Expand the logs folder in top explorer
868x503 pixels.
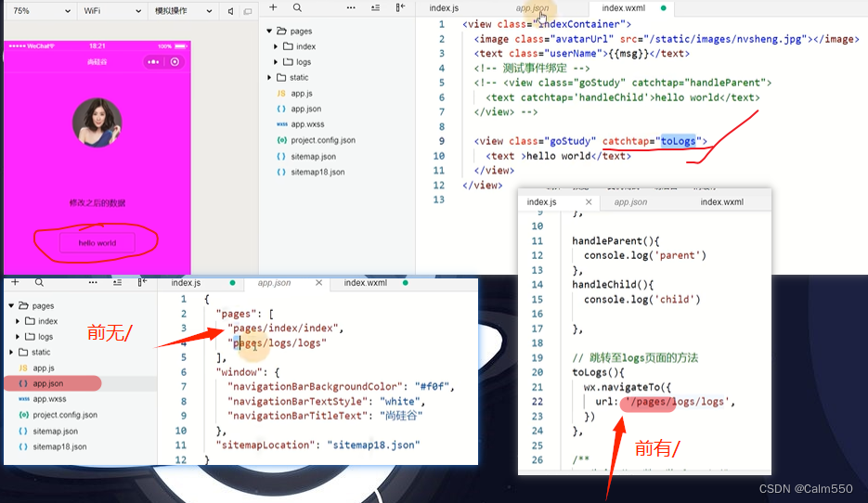click(276, 62)
